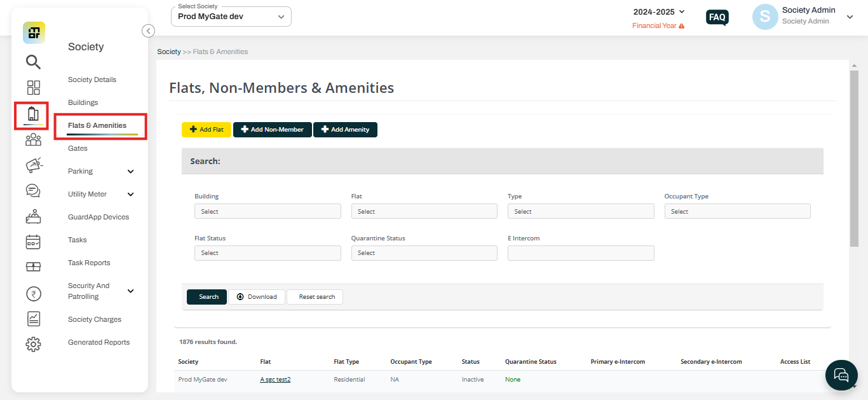Click the Add Amenity button
The width and height of the screenshot is (868, 400).
pyautogui.click(x=346, y=130)
